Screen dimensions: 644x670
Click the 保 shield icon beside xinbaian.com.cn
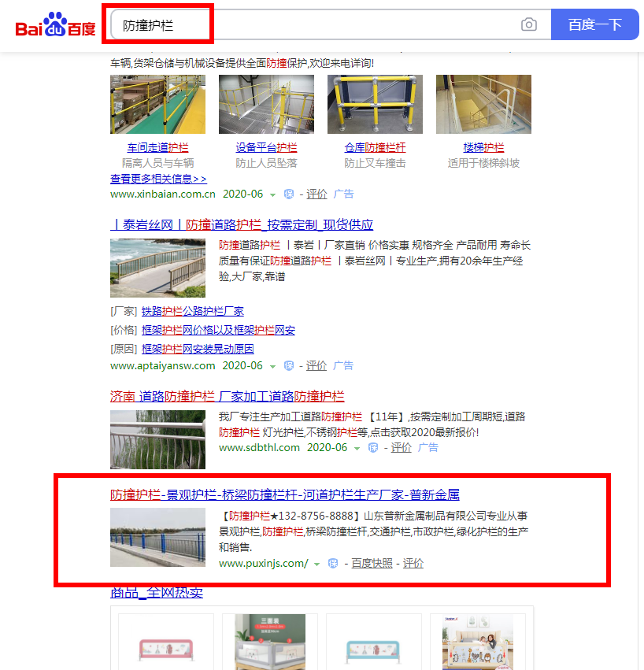point(289,194)
